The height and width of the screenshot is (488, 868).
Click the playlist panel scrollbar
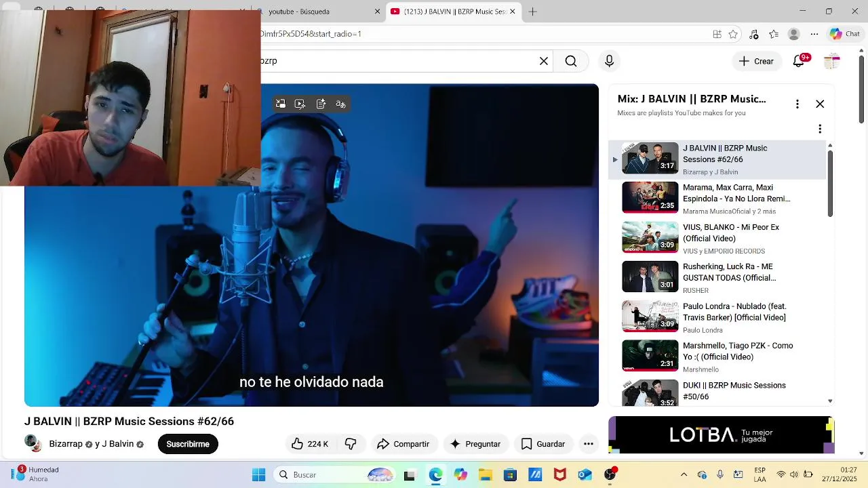tap(830, 183)
